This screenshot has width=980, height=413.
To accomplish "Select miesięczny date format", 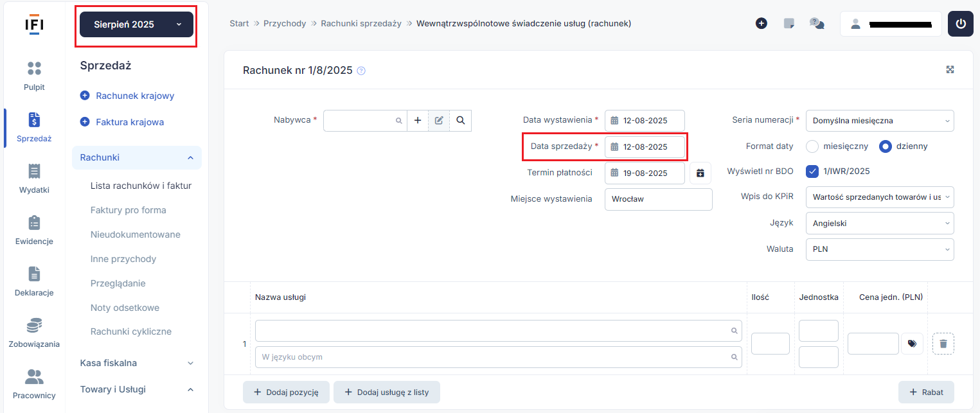I will coord(812,146).
